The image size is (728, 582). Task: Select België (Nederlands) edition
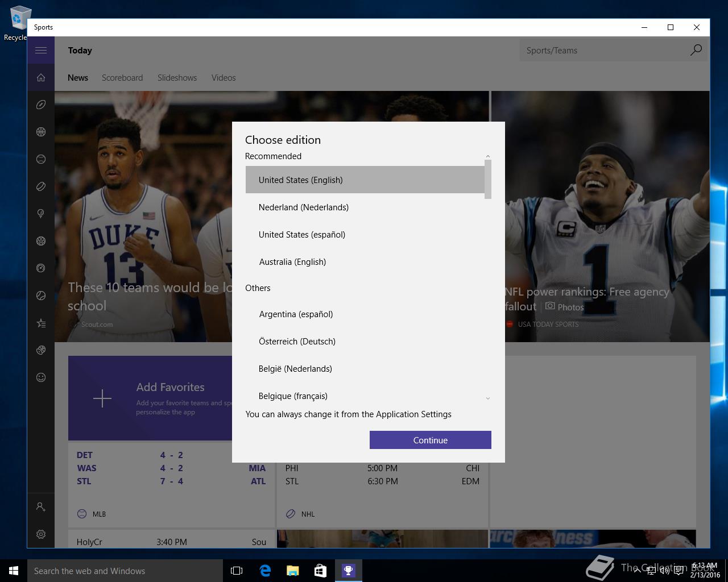365,368
